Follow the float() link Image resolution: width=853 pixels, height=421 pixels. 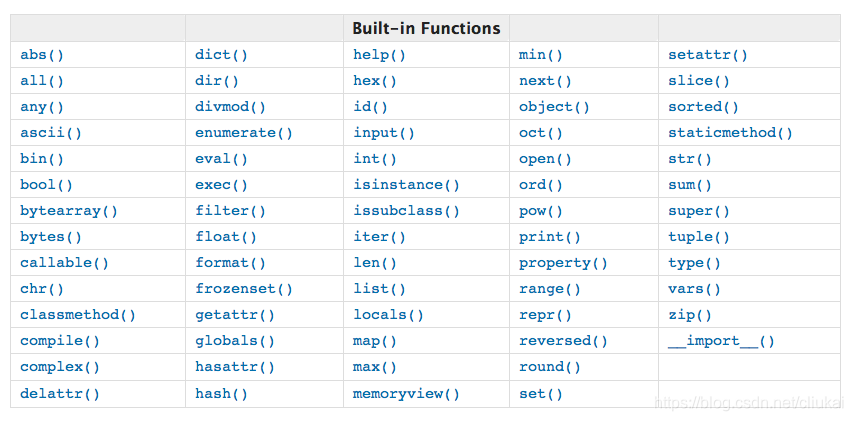pos(226,237)
